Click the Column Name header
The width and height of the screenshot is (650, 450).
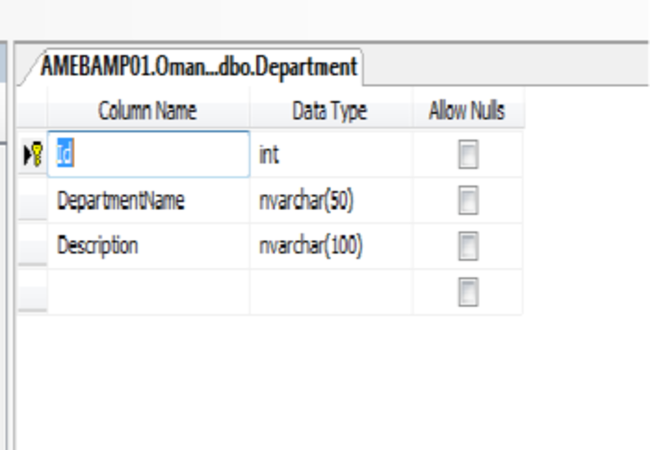148,110
